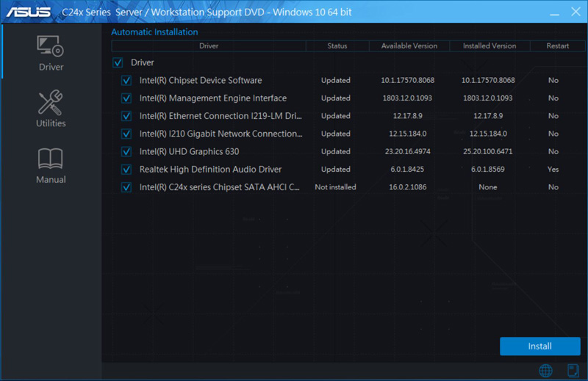
Task: Select Intel(R) Ethernet Connection I219-LM row
Action: tap(348, 116)
